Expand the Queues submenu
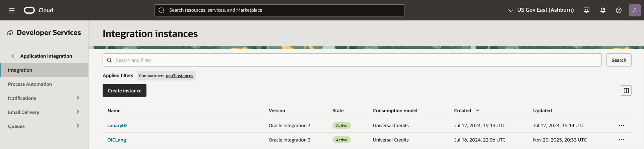The image size is (644, 149). [78, 126]
